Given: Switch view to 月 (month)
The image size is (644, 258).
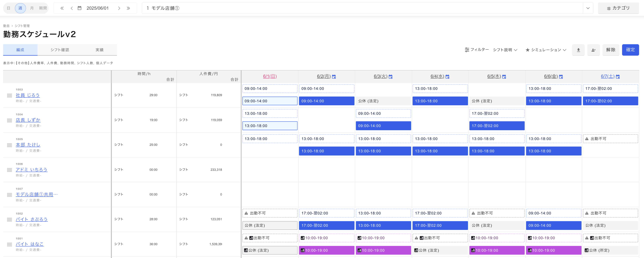Looking at the screenshot, I should point(32,8).
